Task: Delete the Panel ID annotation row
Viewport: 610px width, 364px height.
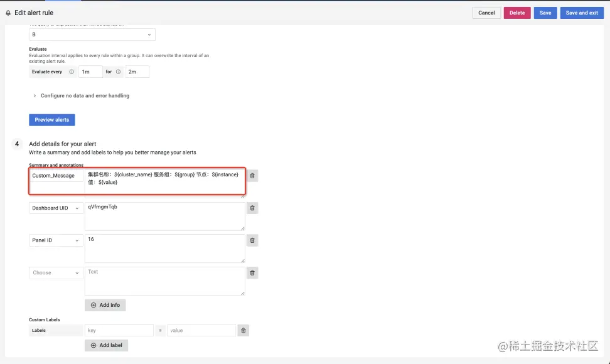Action: point(252,240)
